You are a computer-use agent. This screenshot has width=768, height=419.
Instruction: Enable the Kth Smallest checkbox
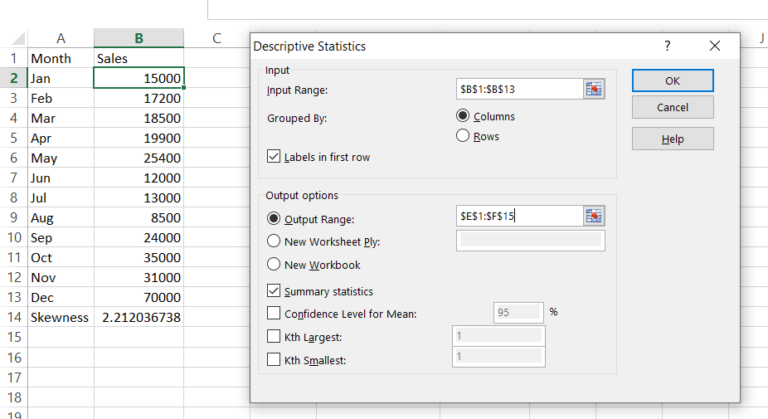point(274,357)
